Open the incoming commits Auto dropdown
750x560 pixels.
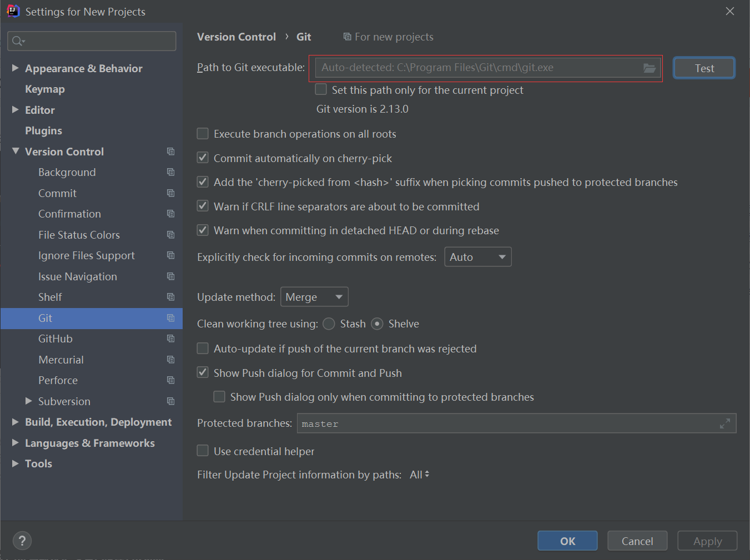point(478,257)
